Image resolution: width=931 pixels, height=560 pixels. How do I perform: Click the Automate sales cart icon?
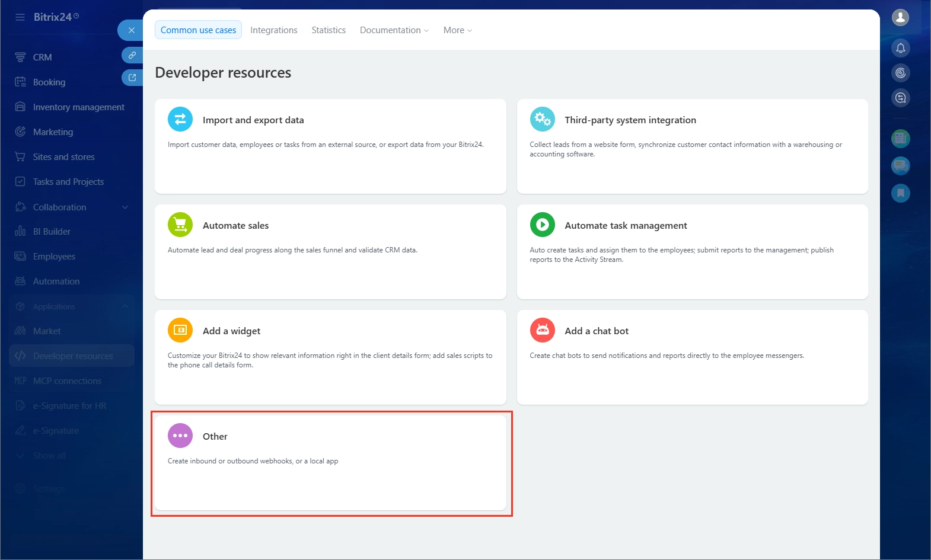click(180, 225)
